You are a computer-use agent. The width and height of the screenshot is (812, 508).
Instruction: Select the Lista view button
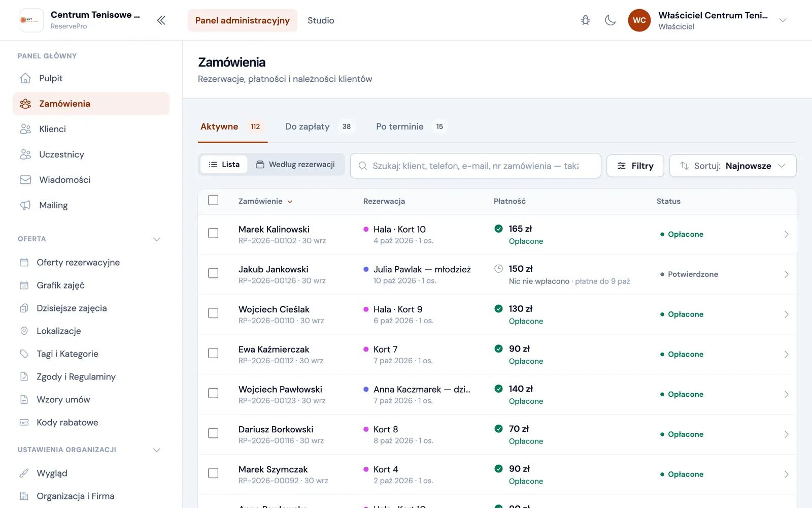224,165
